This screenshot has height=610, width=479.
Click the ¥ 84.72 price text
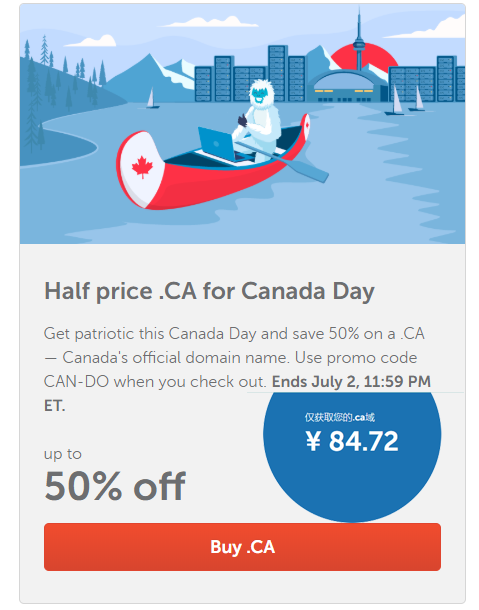[352, 441]
